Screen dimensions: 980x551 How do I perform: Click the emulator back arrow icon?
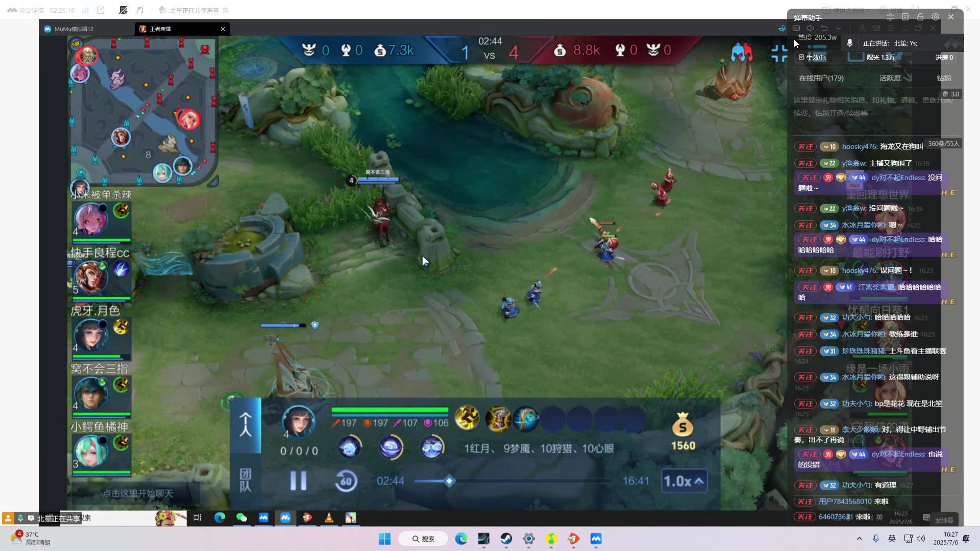(x=824, y=28)
